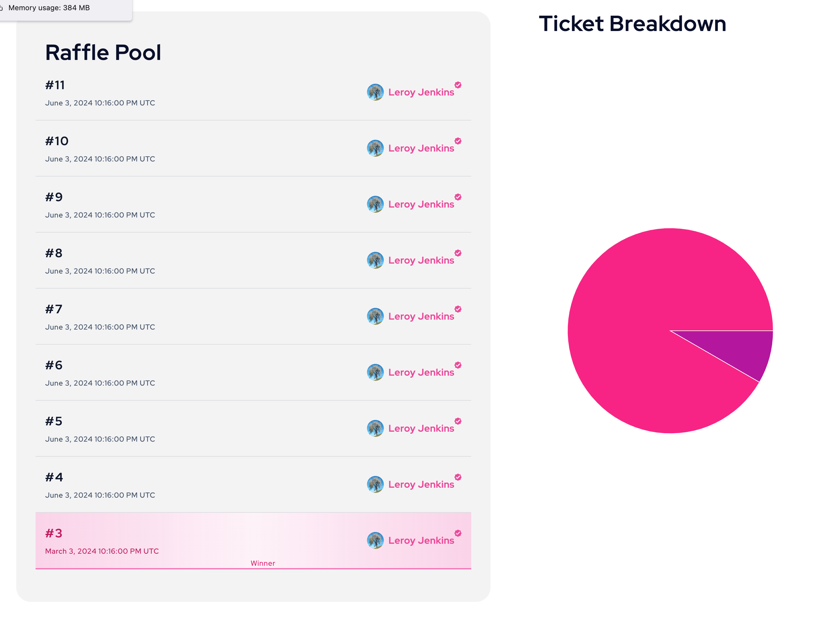840x629 pixels.
Task: Open Leroy Jenkins link on winning ticket #3
Action: (421, 540)
